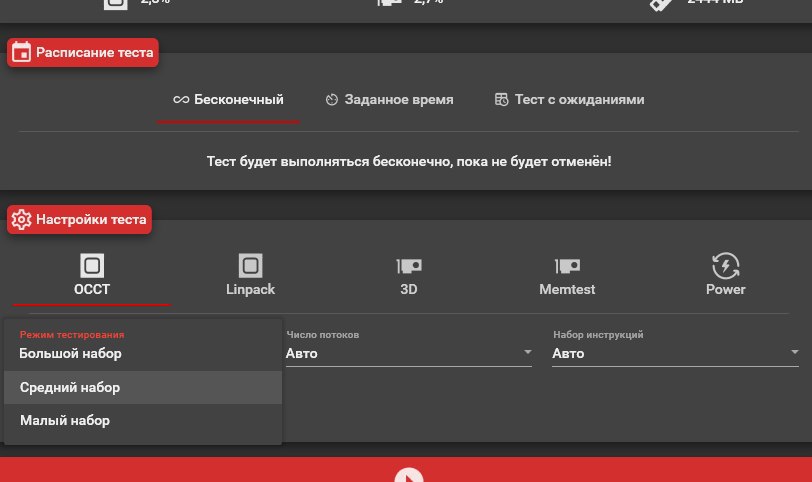Click the calendar icon in Расписание теста
The height and width of the screenshot is (482, 812).
21,52
